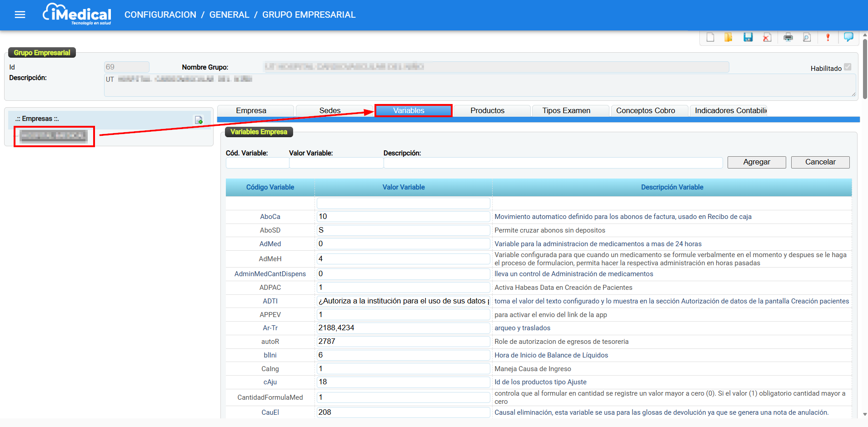Open the document search preview icon
The width and height of the screenshot is (868, 427).
click(x=807, y=37)
